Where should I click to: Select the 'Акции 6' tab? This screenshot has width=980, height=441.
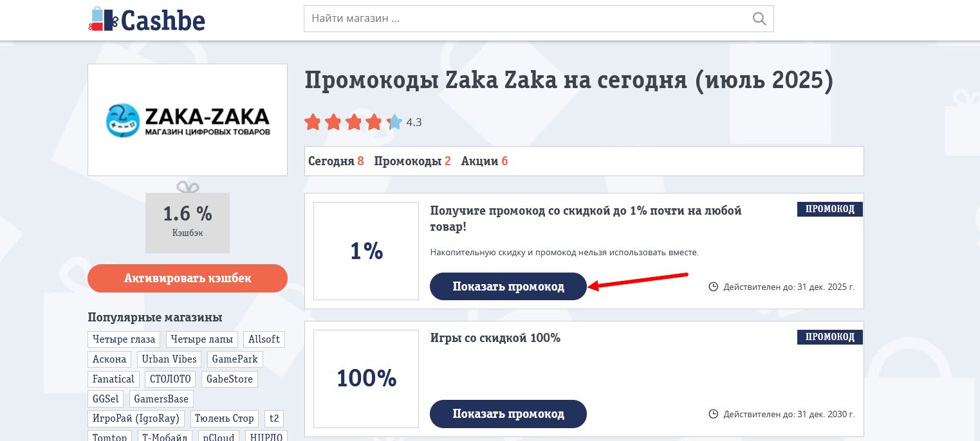[x=485, y=161]
